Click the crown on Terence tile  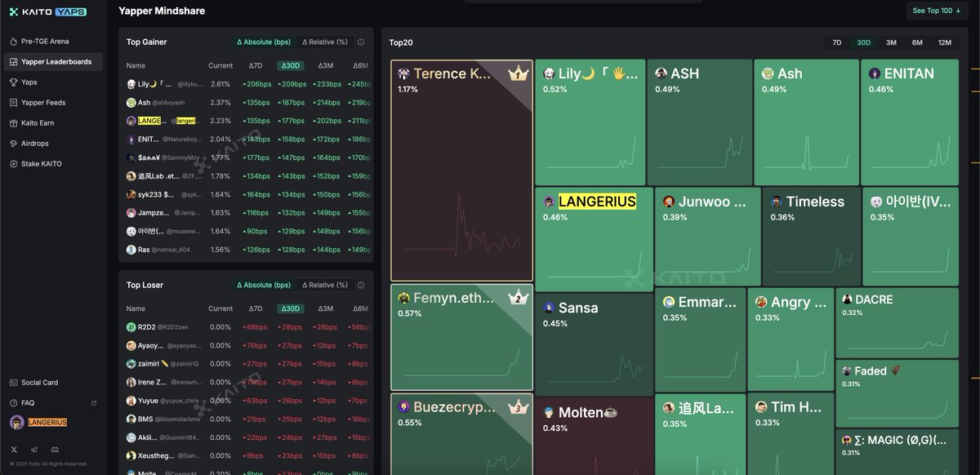pyautogui.click(x=519, y=74)
